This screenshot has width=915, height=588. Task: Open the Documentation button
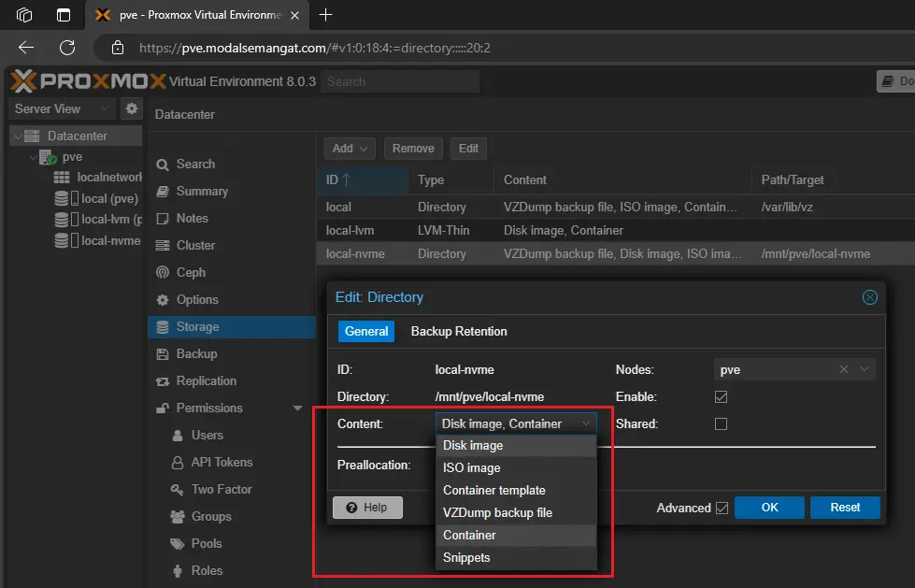(x=896, y=81)
